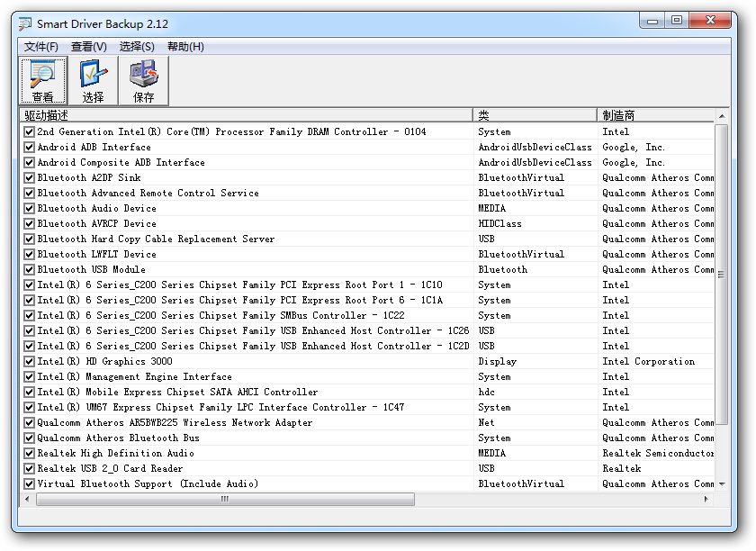Close the Smart Driver Backup window
The height and width of the screenshot is (551, 756).
[x=710, y=21]
